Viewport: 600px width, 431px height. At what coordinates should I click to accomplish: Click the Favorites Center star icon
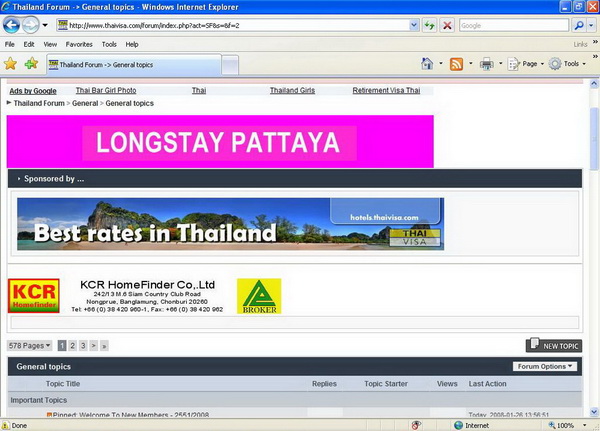click(10, 64)
